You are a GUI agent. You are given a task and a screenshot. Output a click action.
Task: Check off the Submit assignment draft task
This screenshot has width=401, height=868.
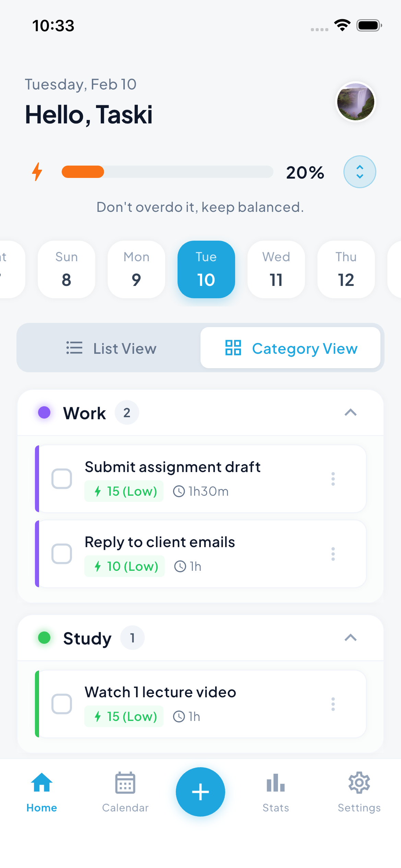tap(62, 479)
